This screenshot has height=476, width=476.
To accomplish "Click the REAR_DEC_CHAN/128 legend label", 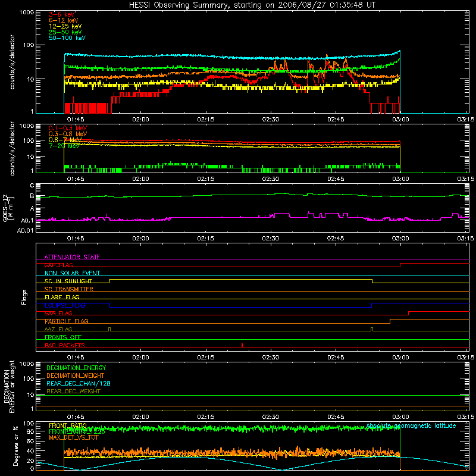I will click(79, 383).
